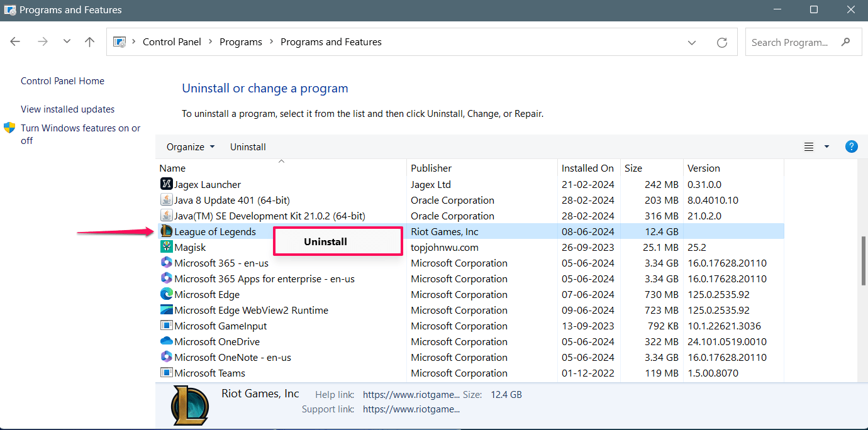Image resolution: width=868 pixels, height=430 pixels.
Task: Expand the address bar history dropdown
Action: coord(692,43)
